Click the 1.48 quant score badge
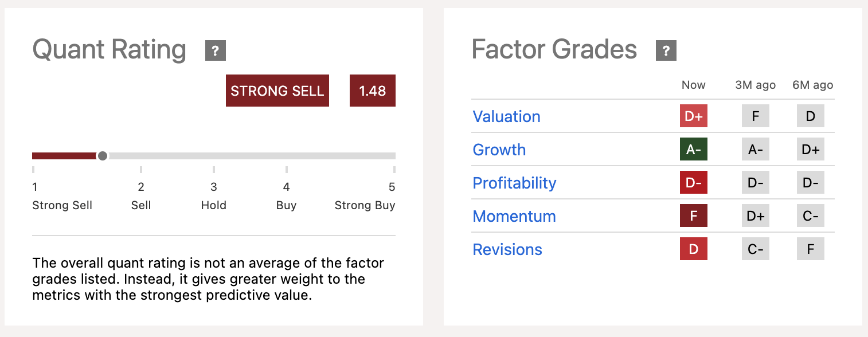This screenshot has width=868, height=337. click(372, 91)
